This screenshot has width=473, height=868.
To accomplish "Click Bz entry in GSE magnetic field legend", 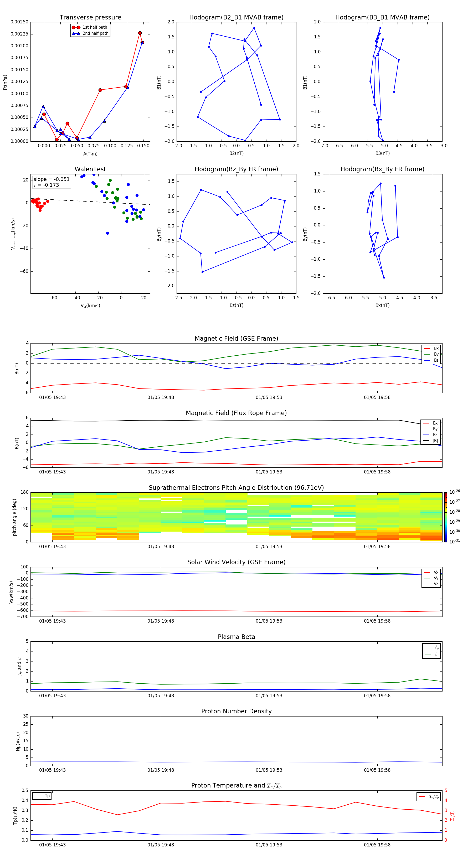I will pos(431,360).
